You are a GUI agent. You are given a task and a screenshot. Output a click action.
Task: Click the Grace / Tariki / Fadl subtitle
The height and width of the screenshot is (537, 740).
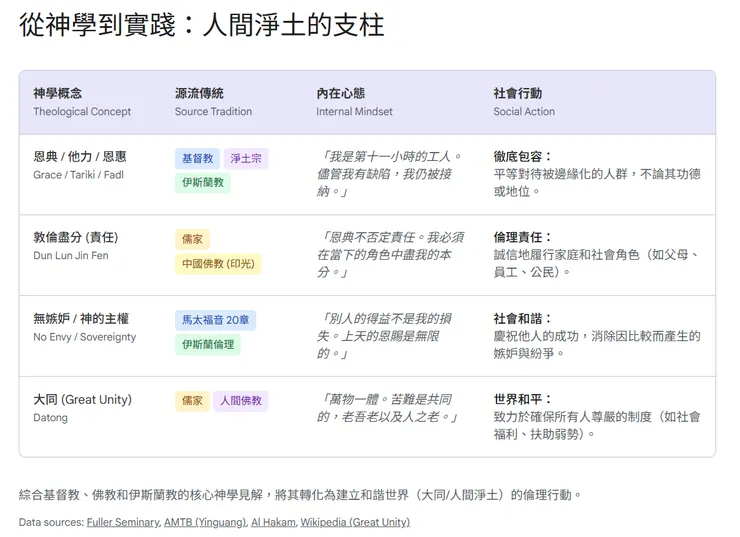pos(78,175)
